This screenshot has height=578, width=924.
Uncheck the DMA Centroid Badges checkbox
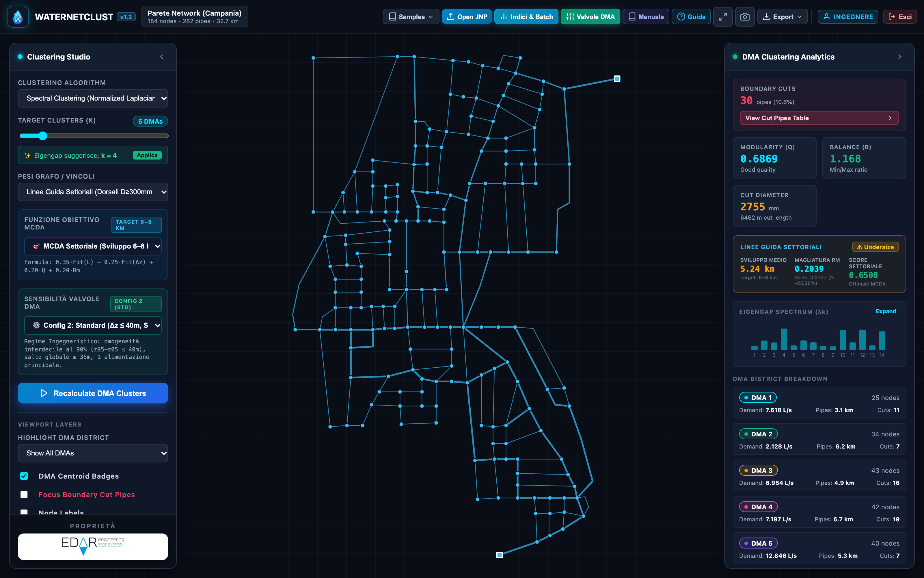click(24, 476)
